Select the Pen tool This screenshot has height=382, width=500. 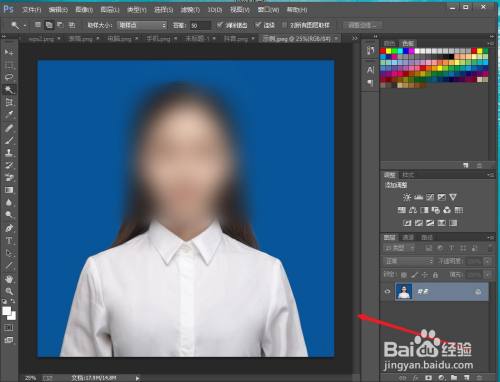(x=9, y=228)
